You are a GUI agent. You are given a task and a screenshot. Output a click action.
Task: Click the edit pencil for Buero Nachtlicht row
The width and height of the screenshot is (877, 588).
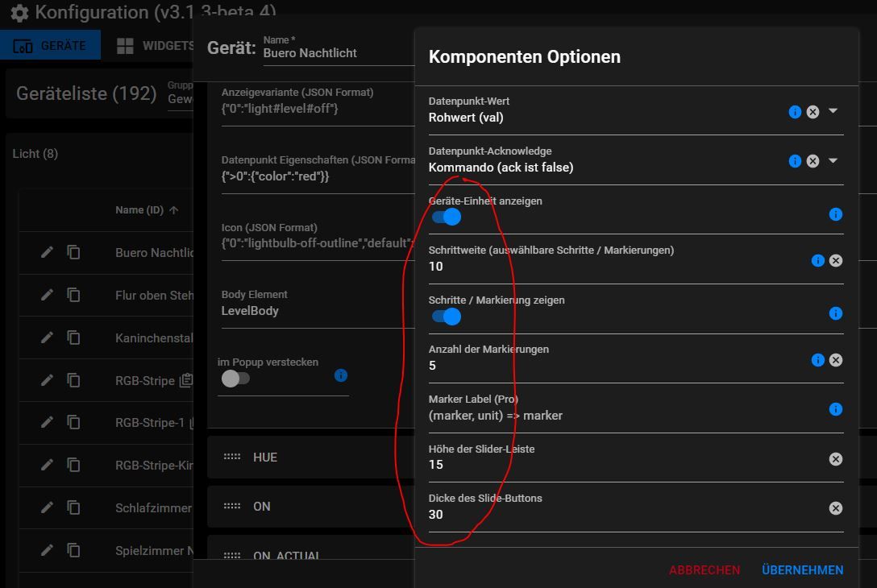pyautogui.click(x=48, y=252)
